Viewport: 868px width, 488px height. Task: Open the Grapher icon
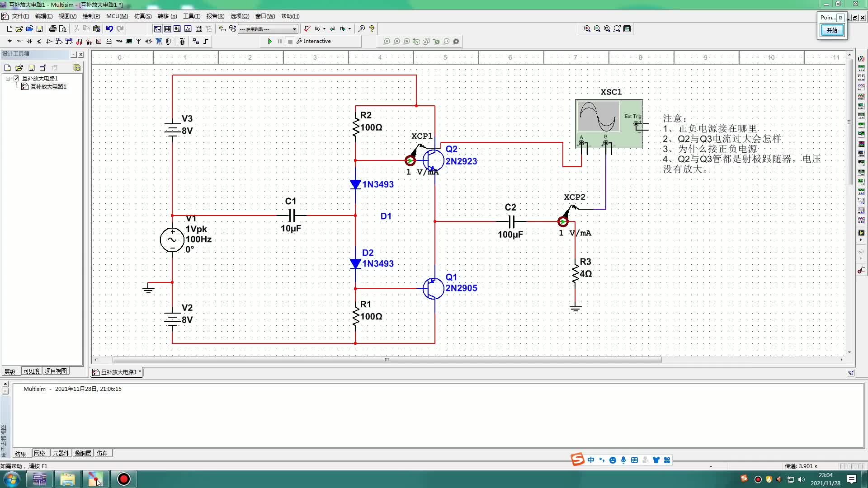188,28
